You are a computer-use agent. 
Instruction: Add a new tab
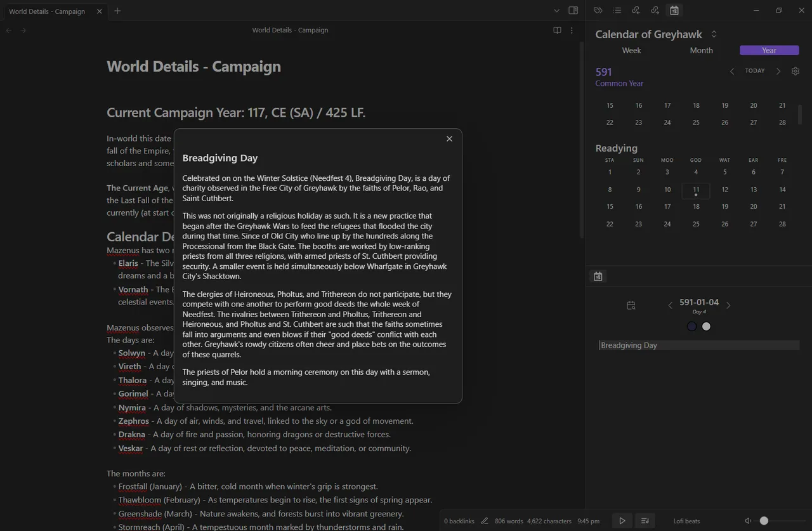click(117, 11)
